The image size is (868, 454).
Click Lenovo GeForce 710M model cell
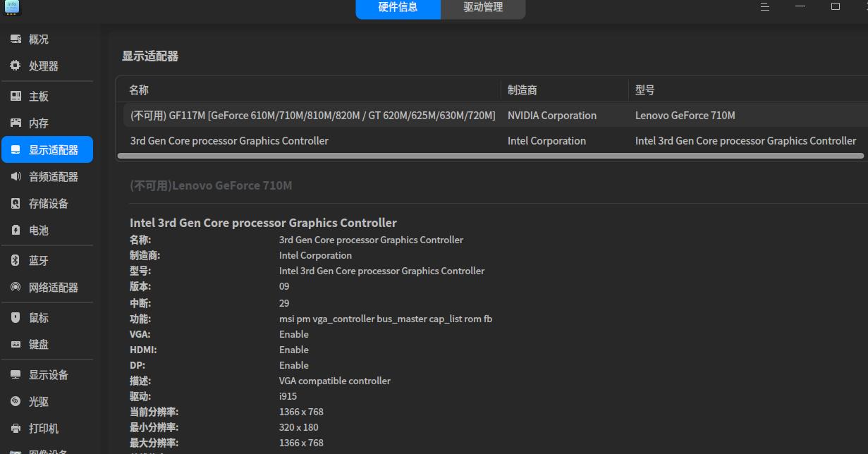[x=685, y=115]
